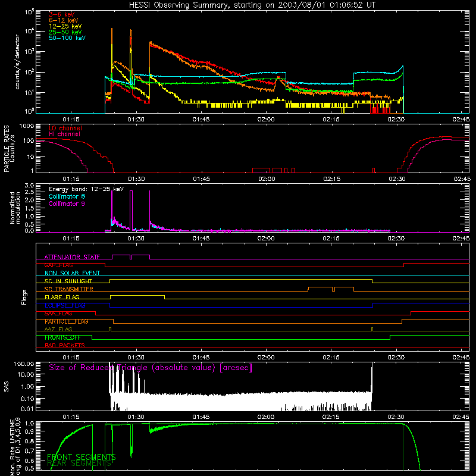Click the 01:30 time label under the Flags panel
This screenshot has width=476, height=476.
[x=136, y=358]
